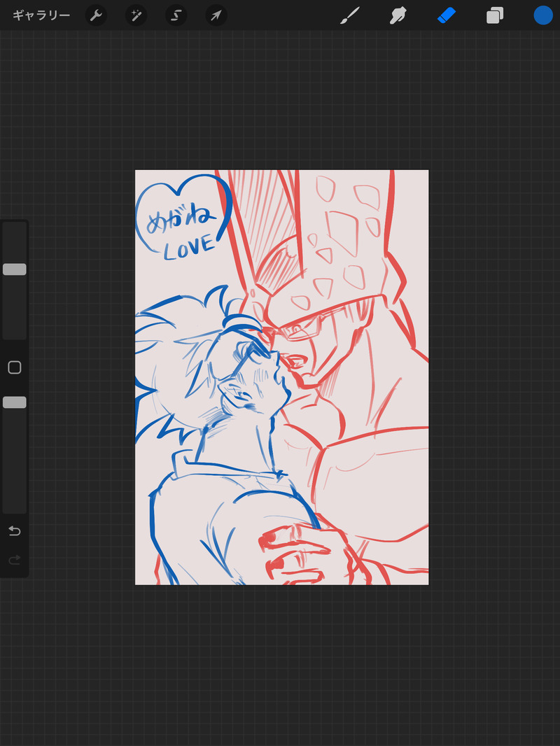
Task: Undo the last stroke
Action: coord(15,531)
